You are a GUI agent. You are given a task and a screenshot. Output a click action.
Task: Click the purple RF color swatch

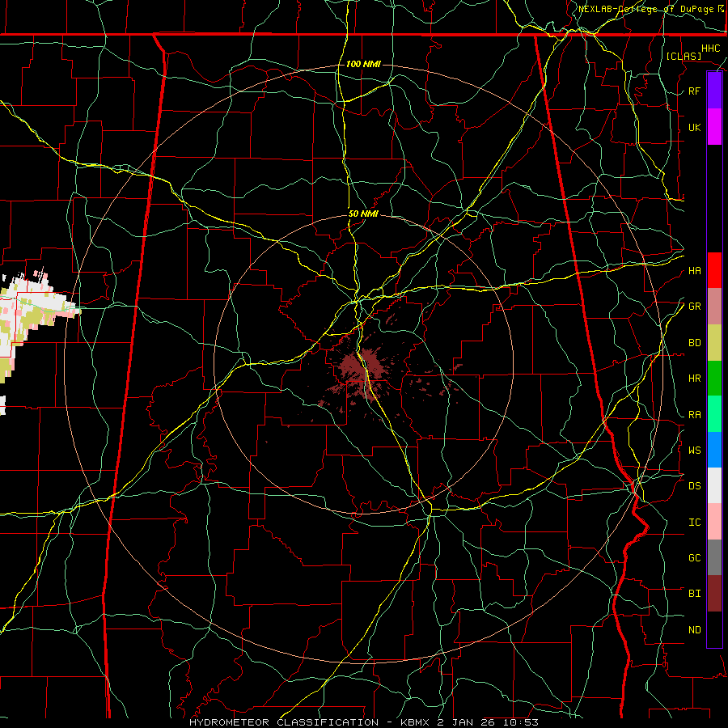tap(714, 91)
